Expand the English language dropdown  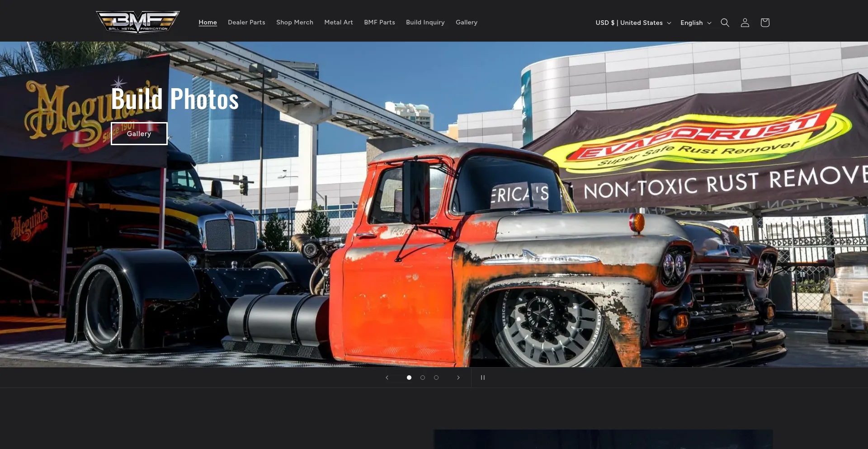(x=696, y=23)
